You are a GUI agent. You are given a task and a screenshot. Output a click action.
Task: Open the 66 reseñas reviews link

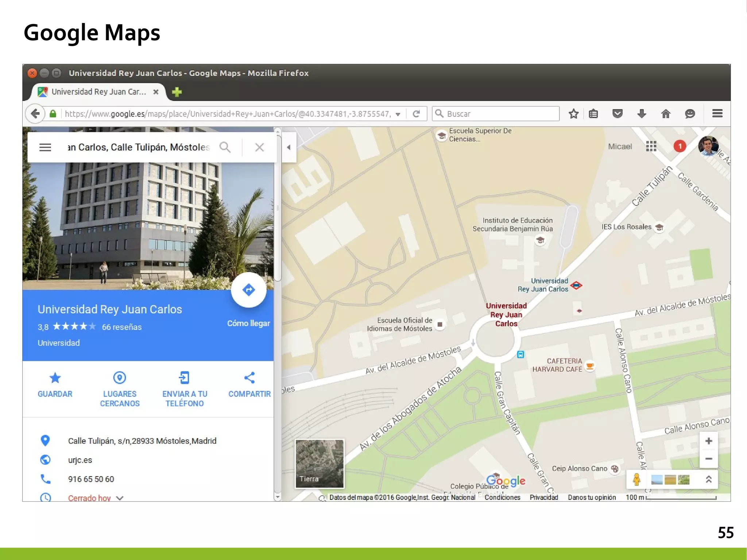pos(121,327)
